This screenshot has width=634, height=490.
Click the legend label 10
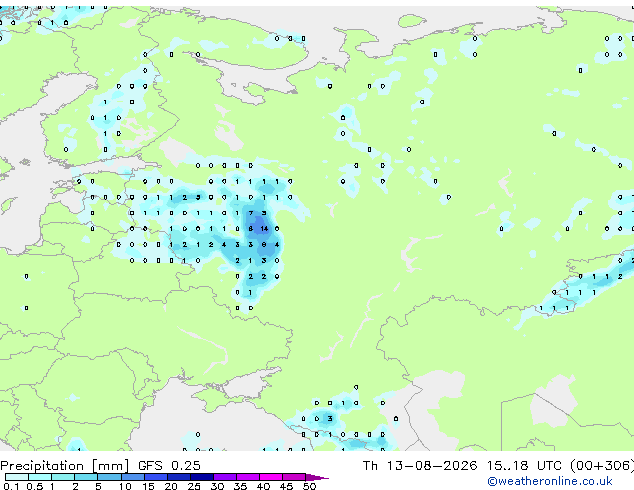[x=125, y=486]
